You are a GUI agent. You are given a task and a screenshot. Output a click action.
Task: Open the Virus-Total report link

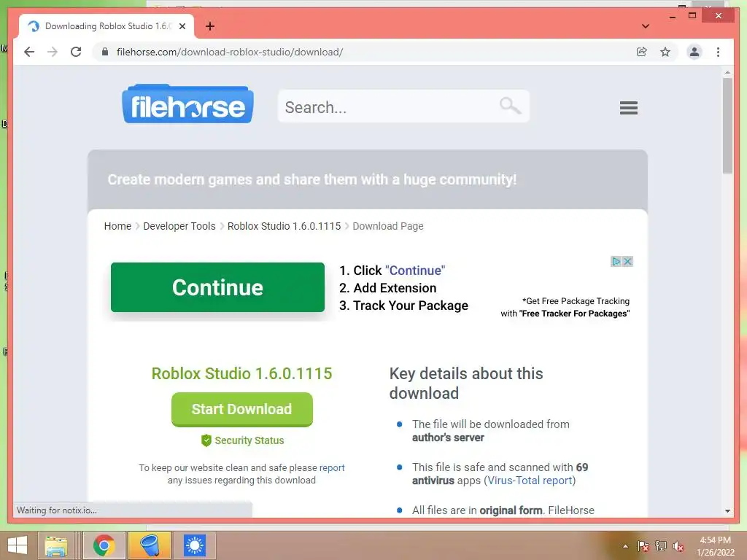coord(530,481)
